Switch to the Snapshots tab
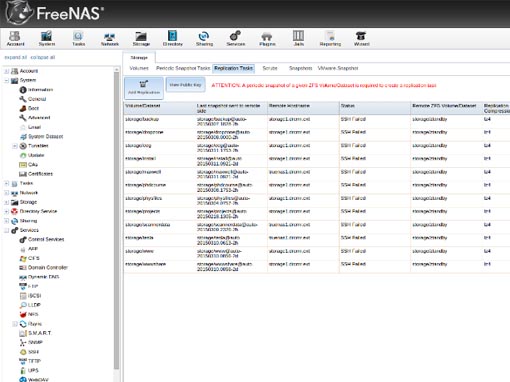This screenshot has height=382, width=510. [300, 68]
